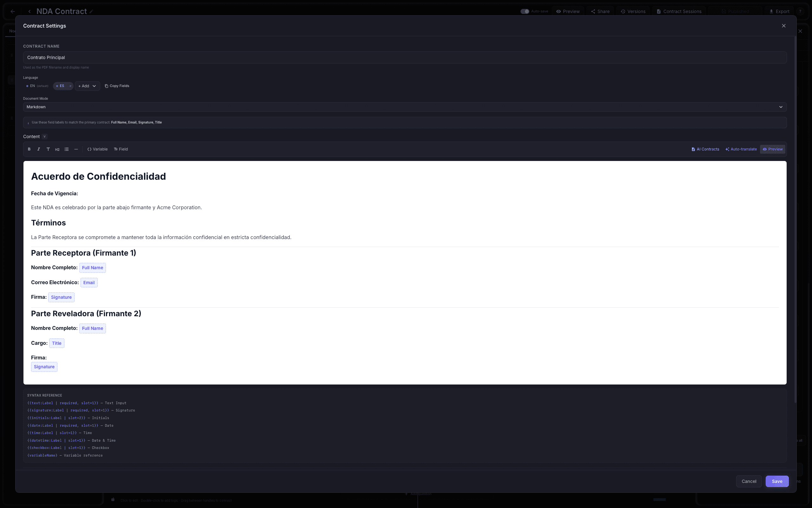
Task: Click Export in background top bar
Action: tap(779, 11)
